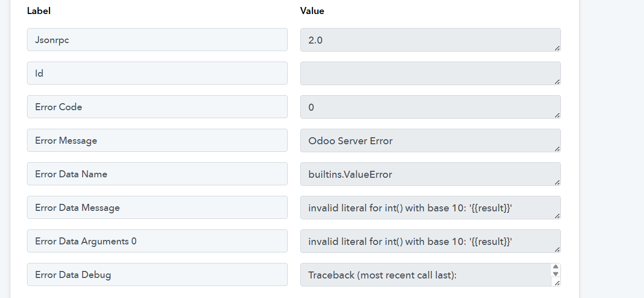Click resize handle of builtins.ValueError box
The width and height of the screenshot is (644, 298).
pos(557,182)
